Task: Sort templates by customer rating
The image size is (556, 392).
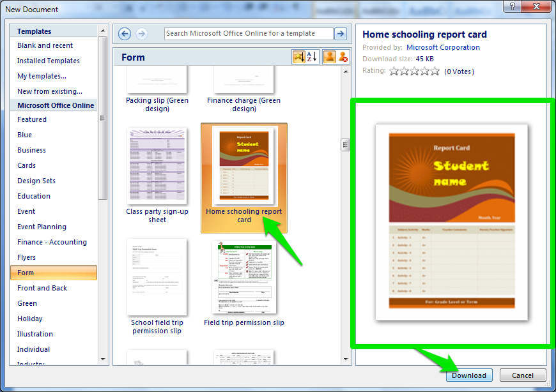Action: (x=298, y=57)
